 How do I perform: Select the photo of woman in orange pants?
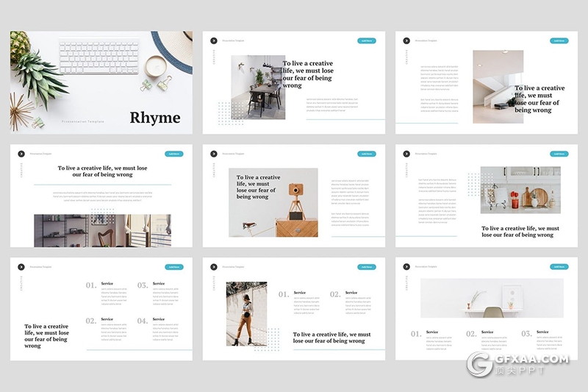(246, 313)
